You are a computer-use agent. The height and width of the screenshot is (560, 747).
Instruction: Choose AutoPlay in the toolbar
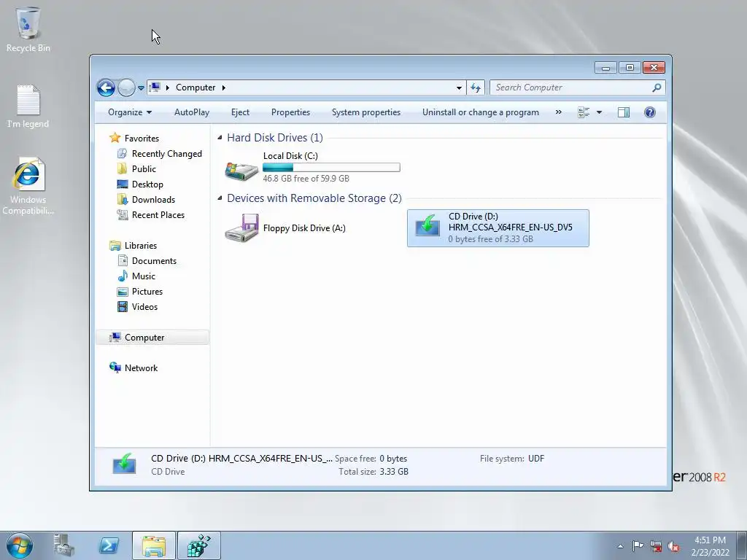tap(192, 112)
